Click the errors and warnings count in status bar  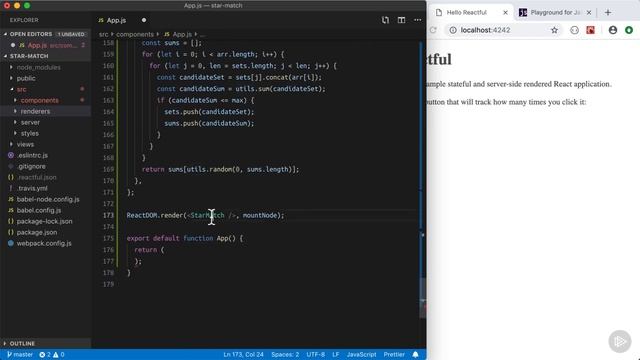(52, 354)
